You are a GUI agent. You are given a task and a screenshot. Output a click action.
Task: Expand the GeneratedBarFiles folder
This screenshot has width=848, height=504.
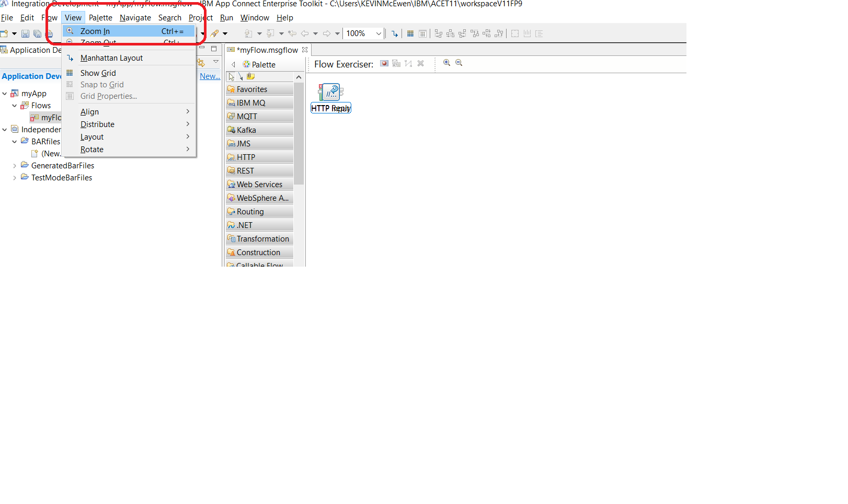point(15,166)
